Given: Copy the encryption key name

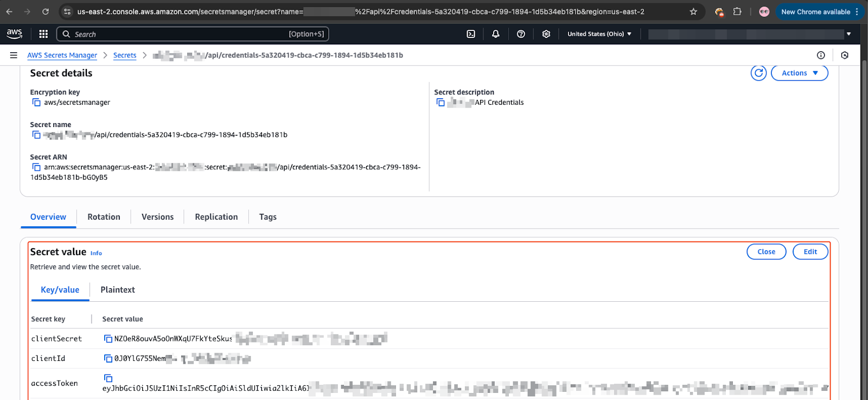Looking at the screenshot, I should tap(36, 102).
